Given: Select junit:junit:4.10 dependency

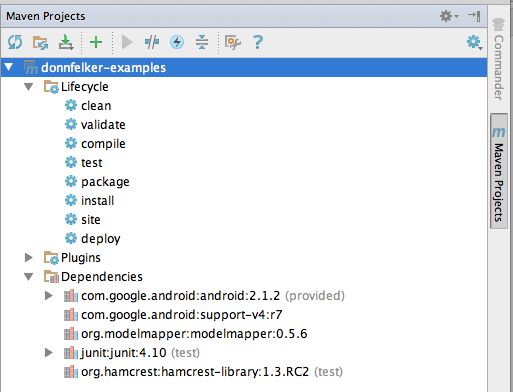Looking at the screenshot, I should [123, 353].
